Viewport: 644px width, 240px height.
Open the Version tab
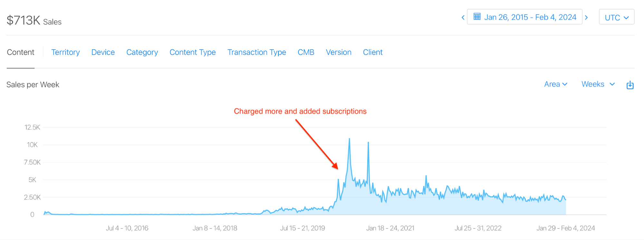(x=339, y=52)
